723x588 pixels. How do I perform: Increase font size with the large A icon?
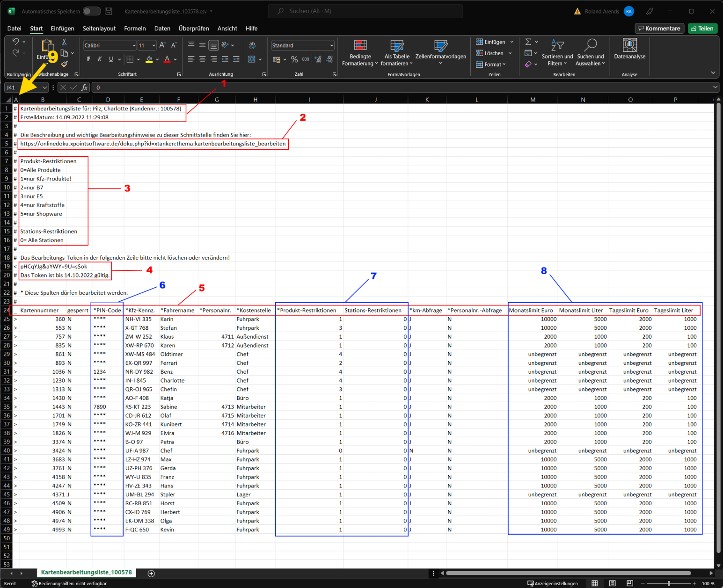(x=162, y=45)
